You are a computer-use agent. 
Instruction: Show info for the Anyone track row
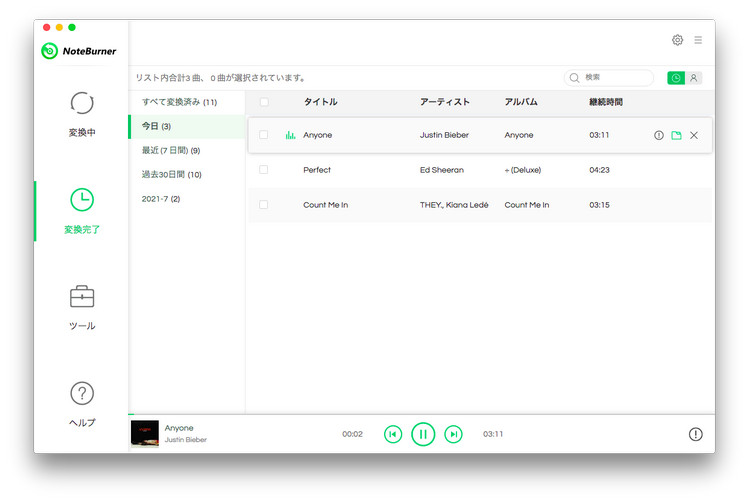(659, 135)
